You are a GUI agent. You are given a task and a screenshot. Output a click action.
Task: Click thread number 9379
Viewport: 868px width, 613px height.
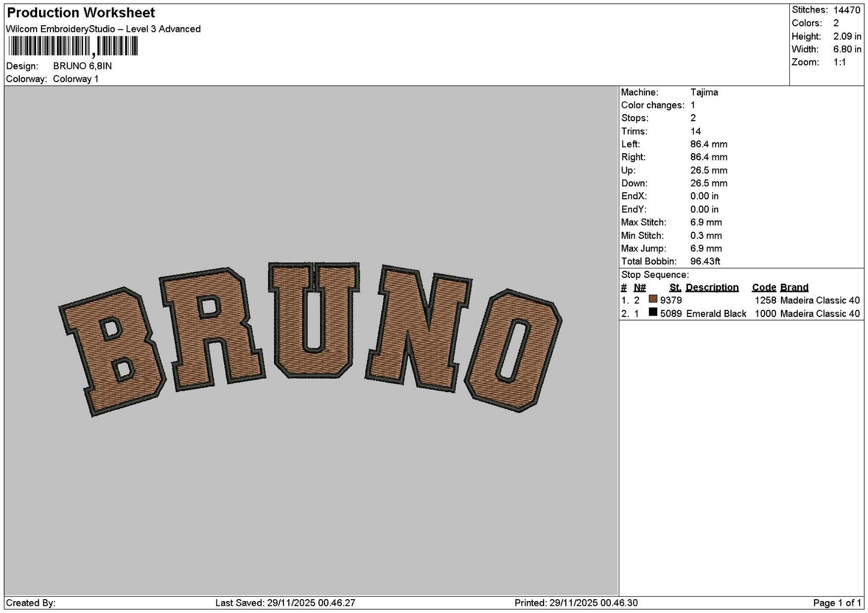pyautogui.click(x=671, y=300)
